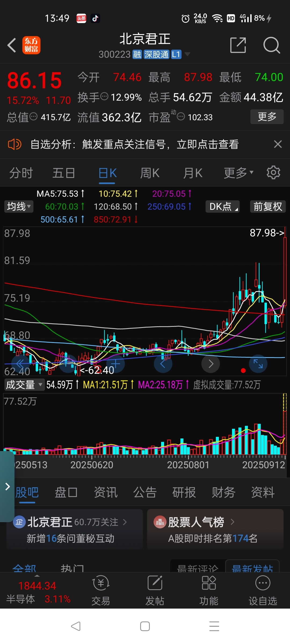290x644 pixels.
Task: Jump to earliest candles with double-left arrow
Action: pyautogui.click(x=20, y=364)
